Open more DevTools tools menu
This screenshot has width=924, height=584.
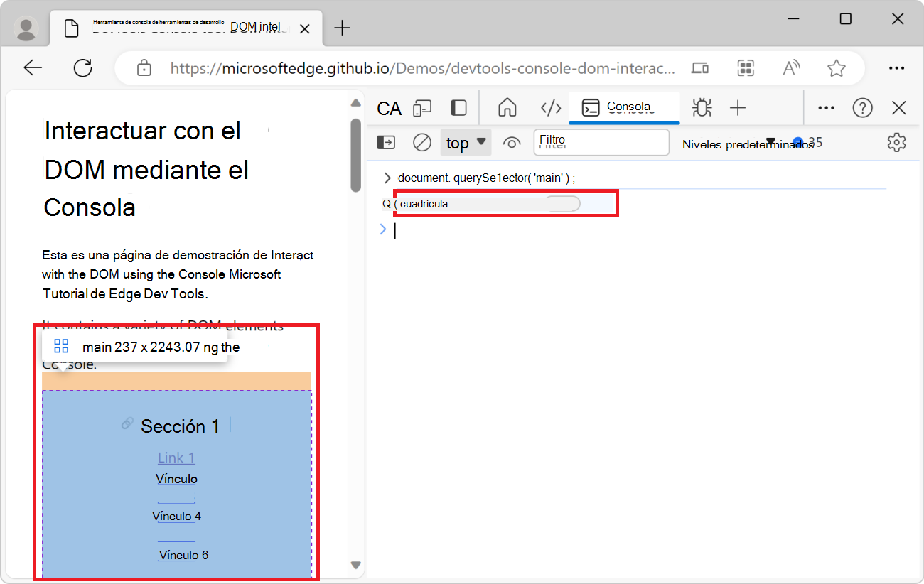[x=826, y=108]
